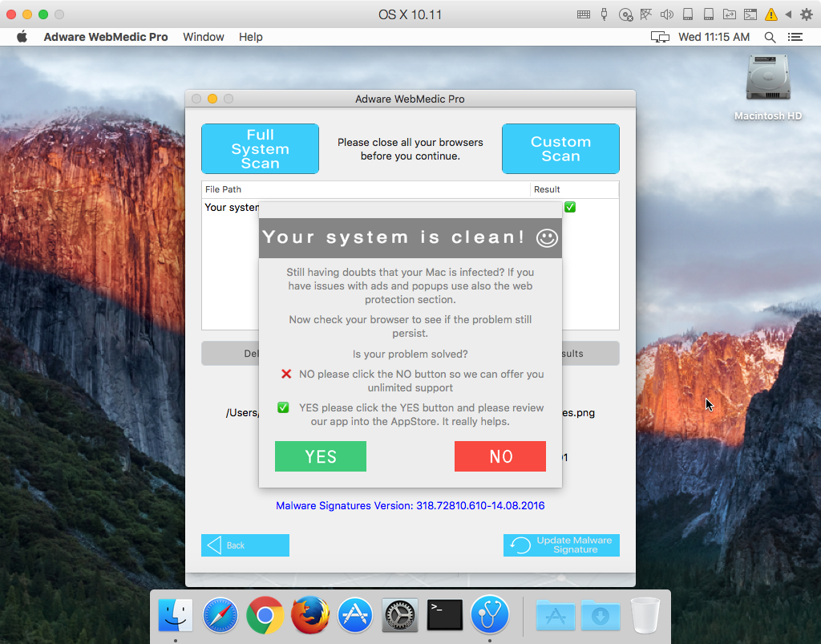
Task: Click the red NO button
Action: coord(500,456)
